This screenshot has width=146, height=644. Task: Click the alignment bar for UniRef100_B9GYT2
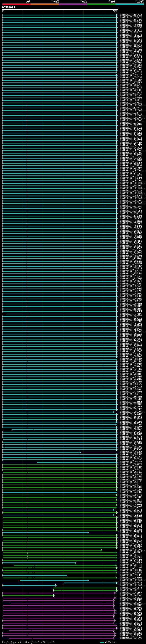(x=60, y=17)
